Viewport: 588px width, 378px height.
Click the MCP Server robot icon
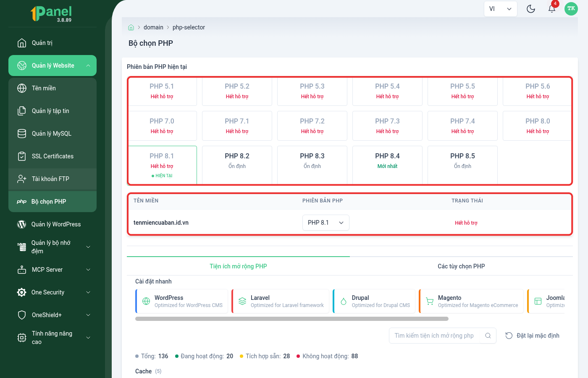[22, 270]
